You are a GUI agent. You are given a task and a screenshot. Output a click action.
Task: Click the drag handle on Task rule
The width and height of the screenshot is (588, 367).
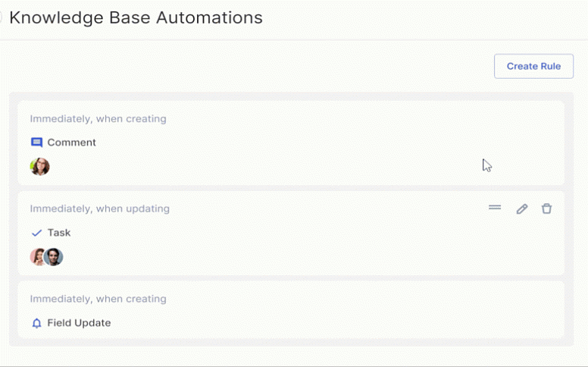click(495, 207)
